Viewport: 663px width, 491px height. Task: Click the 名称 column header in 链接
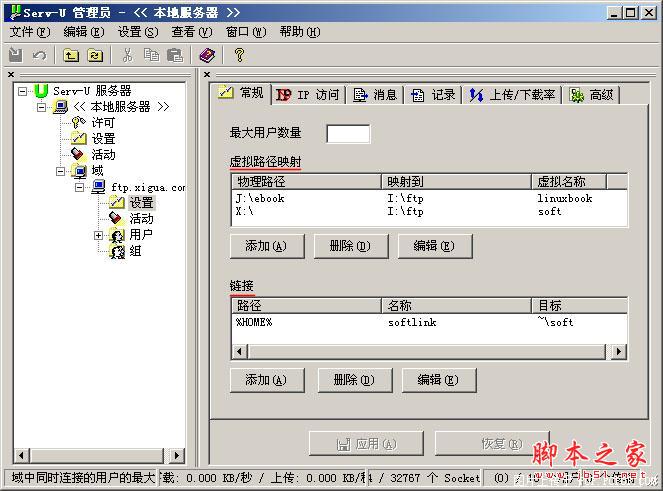click(x=456, y=305)
